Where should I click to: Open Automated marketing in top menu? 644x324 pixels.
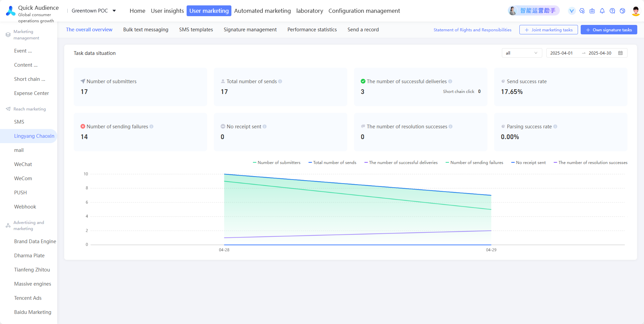(x=262, y=11)
